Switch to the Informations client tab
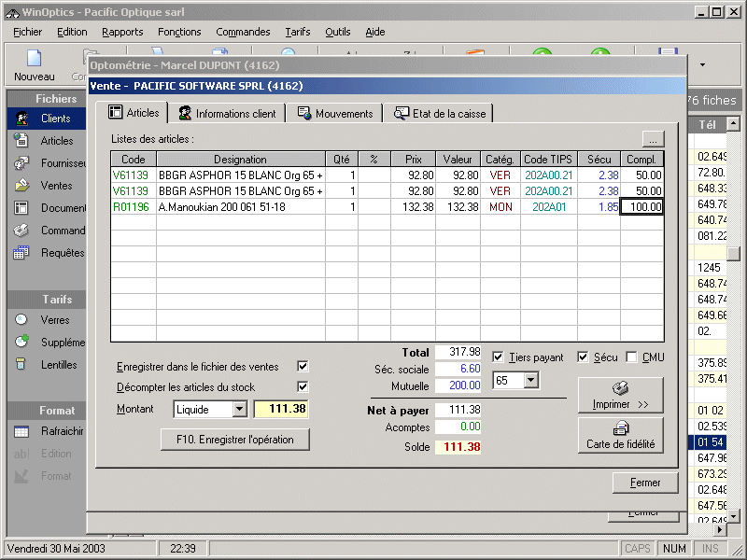The width and height of the screenshot is (747, 560). [x=229, y=114]
